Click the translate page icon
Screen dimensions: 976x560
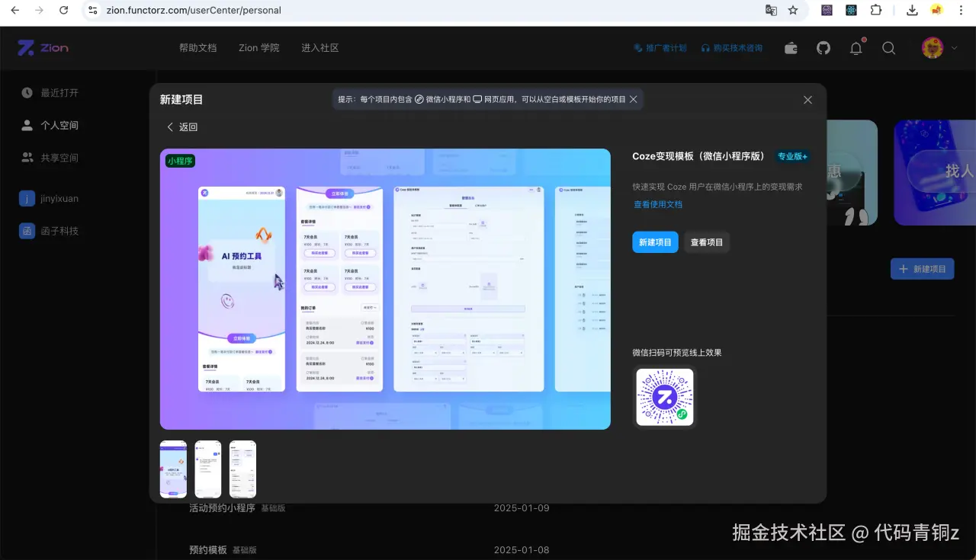coord(772,11)
